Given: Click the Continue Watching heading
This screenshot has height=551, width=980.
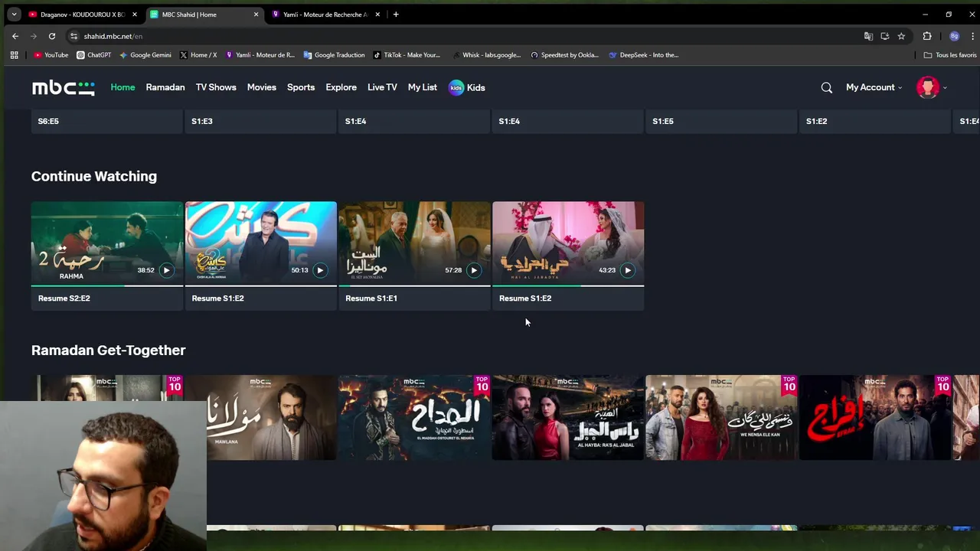Looking at the screenshot, I should coord(94,176).
